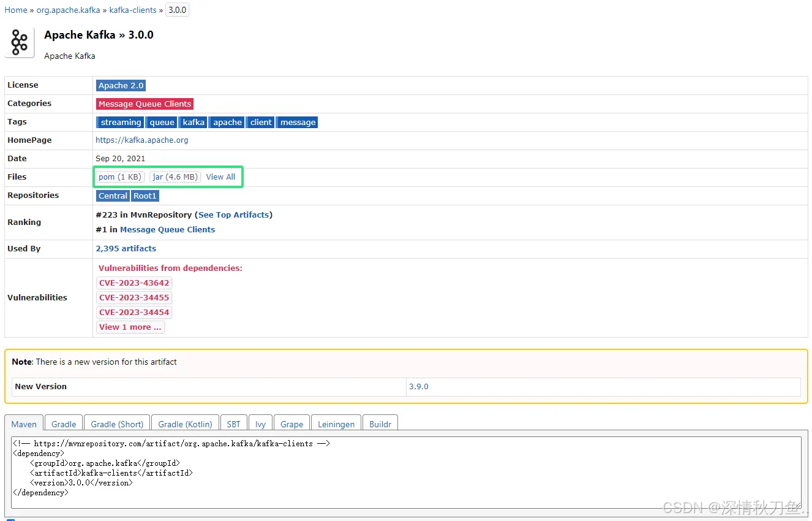
Task: Open Message Queue Clients category tag
Action: (145, 104)
